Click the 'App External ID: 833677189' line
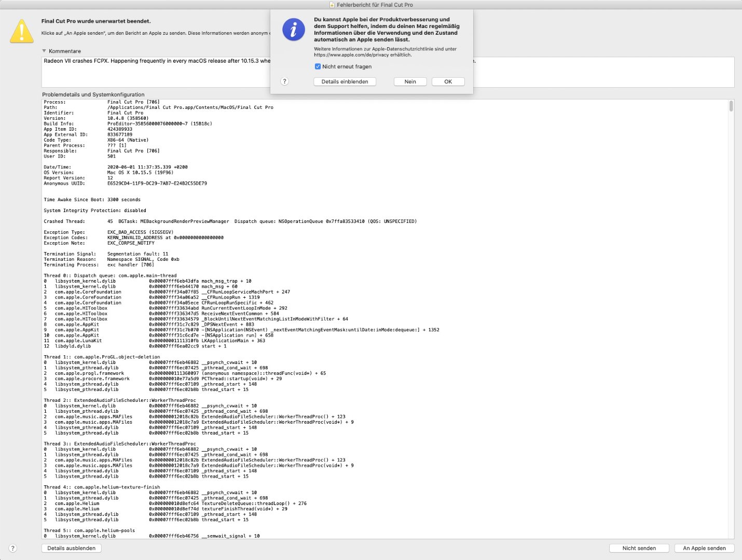This screenshot has height=560, width=742. point(88,135)
